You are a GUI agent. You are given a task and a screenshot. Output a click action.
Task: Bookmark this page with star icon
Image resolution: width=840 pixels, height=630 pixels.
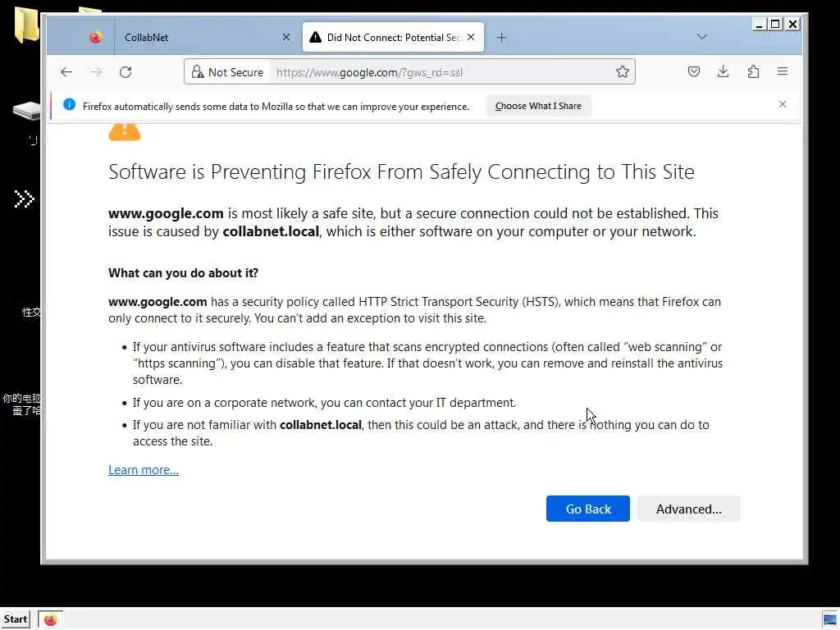623,72
